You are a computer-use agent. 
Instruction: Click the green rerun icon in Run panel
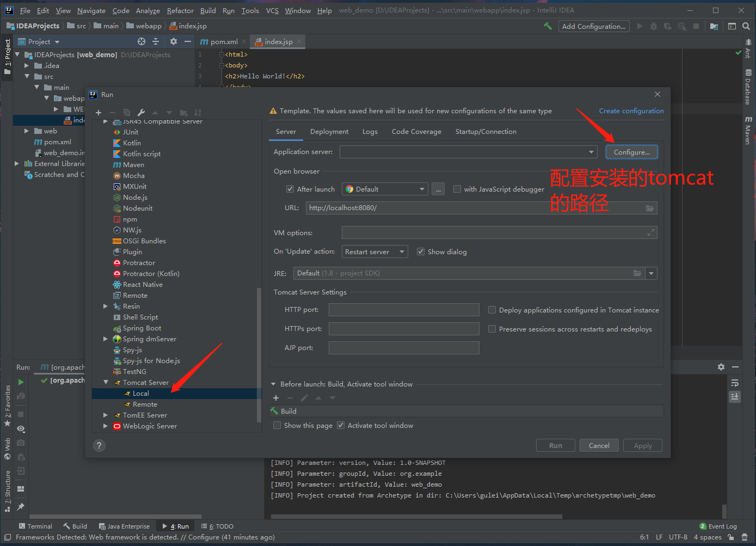click(x=21, y=382)
